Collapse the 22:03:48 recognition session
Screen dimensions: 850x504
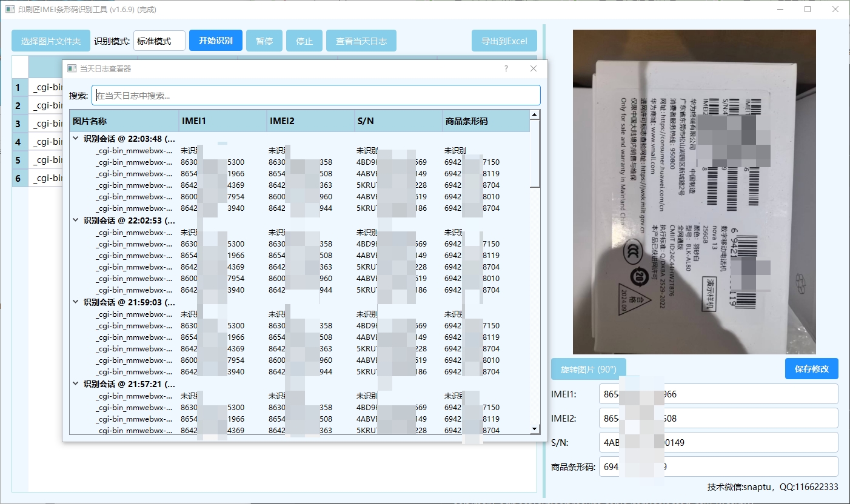coord(76,138)
